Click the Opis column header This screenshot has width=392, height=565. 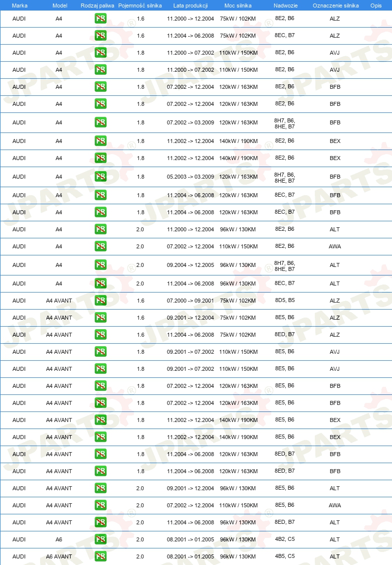(x=376, y=6)
